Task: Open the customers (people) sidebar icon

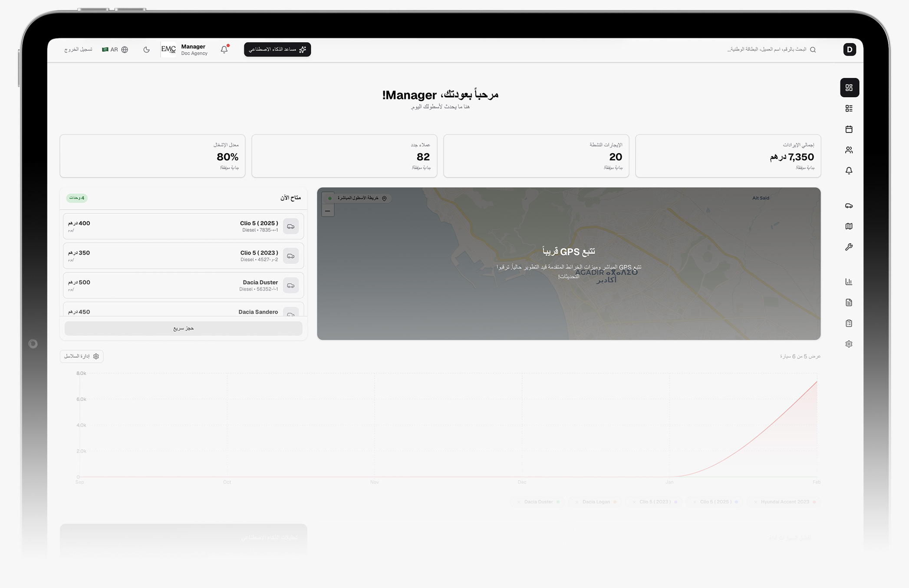Action: pyautogui.click(x=849, y=150)
